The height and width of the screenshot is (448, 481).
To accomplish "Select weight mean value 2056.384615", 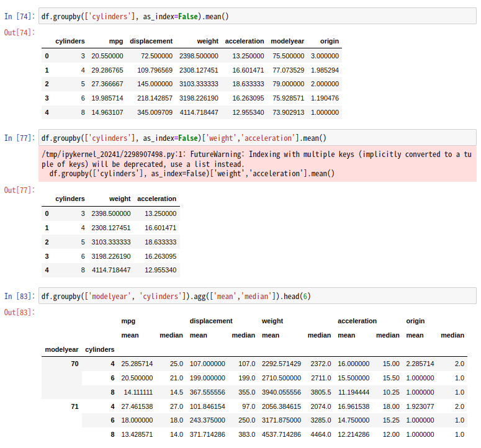I will (x=281, y=406).
